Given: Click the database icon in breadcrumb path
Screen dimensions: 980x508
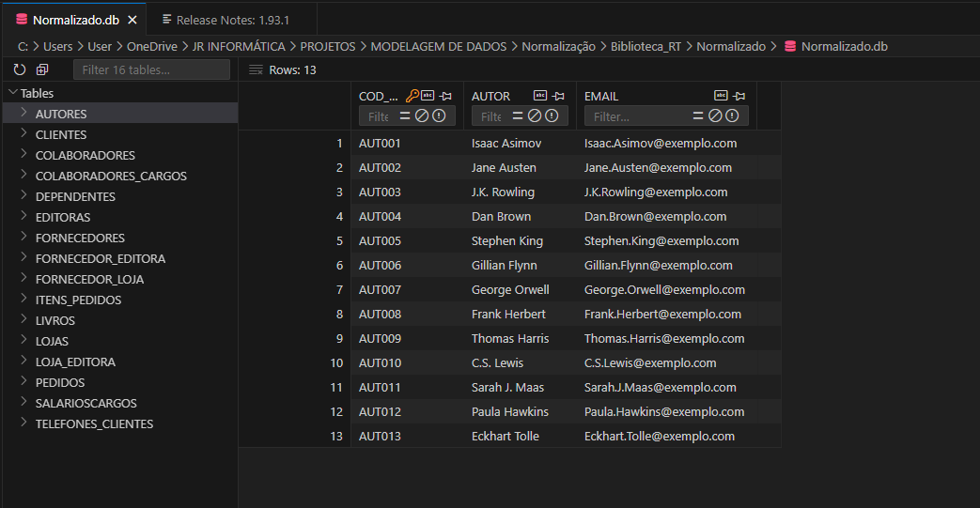Looking at the screenshot, I should (789, 46).
